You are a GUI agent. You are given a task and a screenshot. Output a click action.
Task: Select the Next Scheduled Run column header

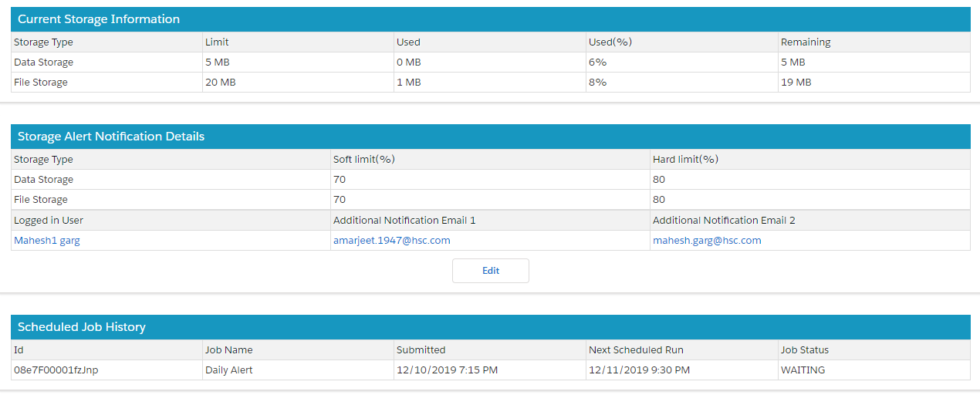coord(636,350)
